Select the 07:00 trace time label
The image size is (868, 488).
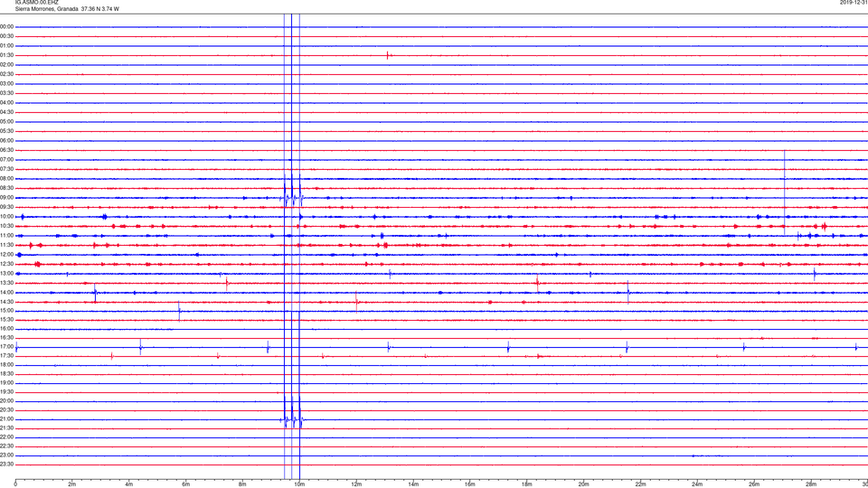[x=6, y=159]
